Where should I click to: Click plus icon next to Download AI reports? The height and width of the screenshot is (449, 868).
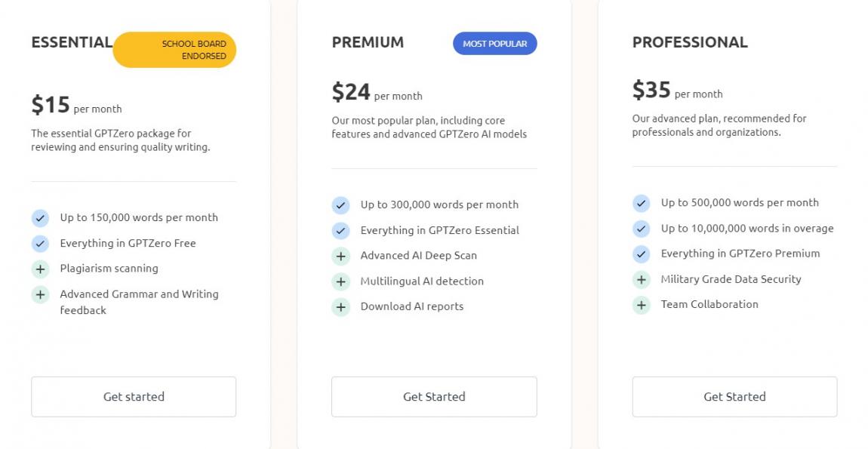coord(341,307)
